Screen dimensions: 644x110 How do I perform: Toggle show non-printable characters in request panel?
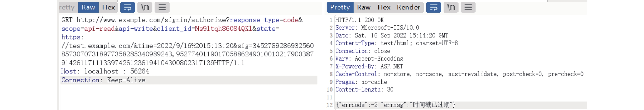[x=145, y=7]
